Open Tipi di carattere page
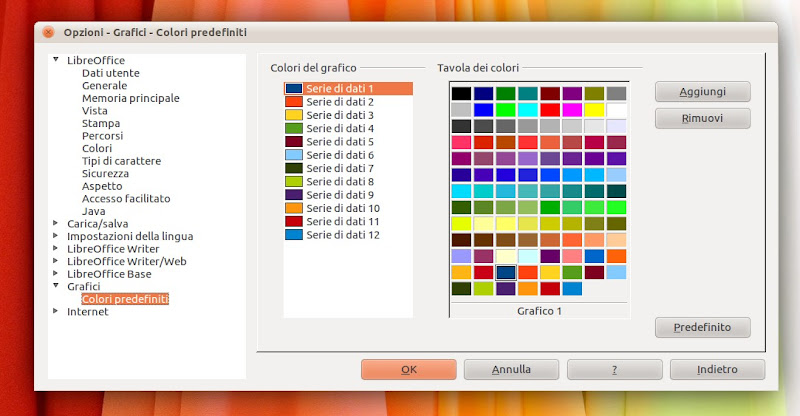The height and width of the screenshot is (416, 800). point(121,161)
